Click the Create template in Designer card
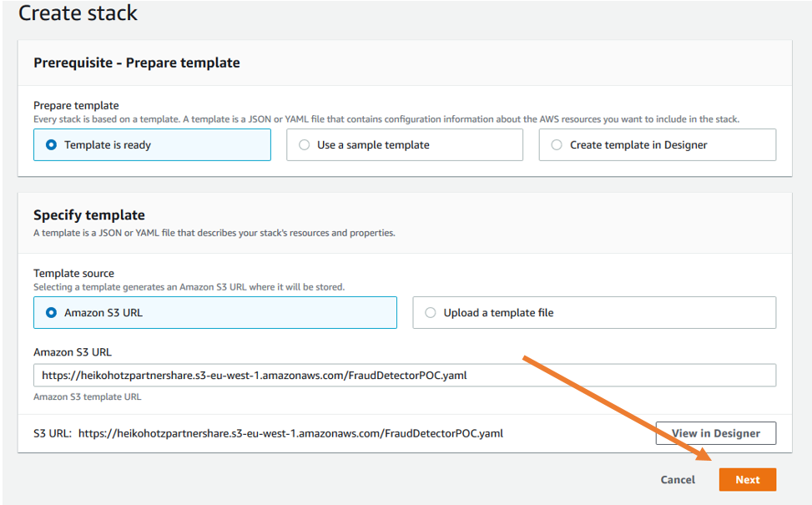The height and width of the screenshot is (505, 812). tap(657, 145)
